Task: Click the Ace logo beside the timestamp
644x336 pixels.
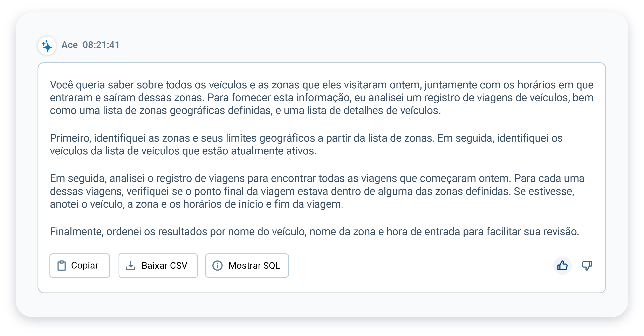Action: [x=48, y=46]
